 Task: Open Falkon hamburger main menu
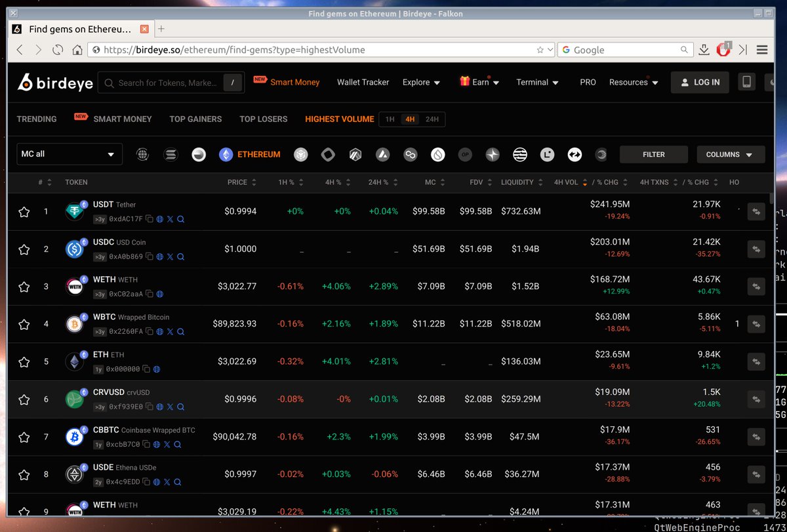[761, 50]
